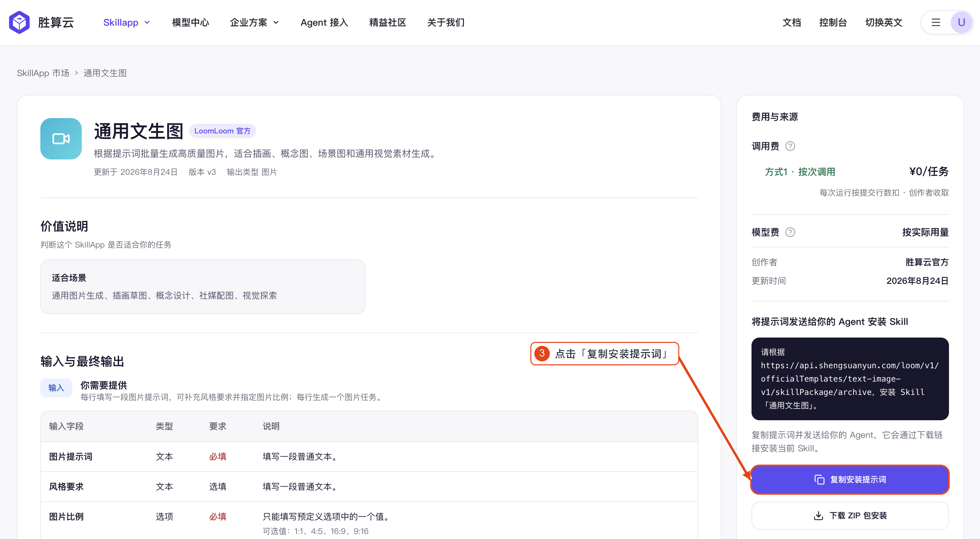Click the 适合场景 card
This screenshot has width=980, height=539.
(x=202, y=287)
